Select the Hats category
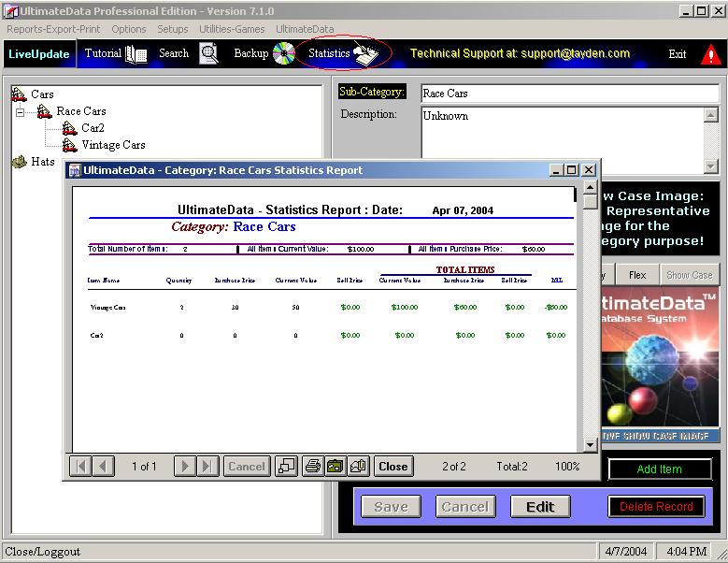Image resolution: width=728 pixels, height=563 pixels. coord(42,162)
